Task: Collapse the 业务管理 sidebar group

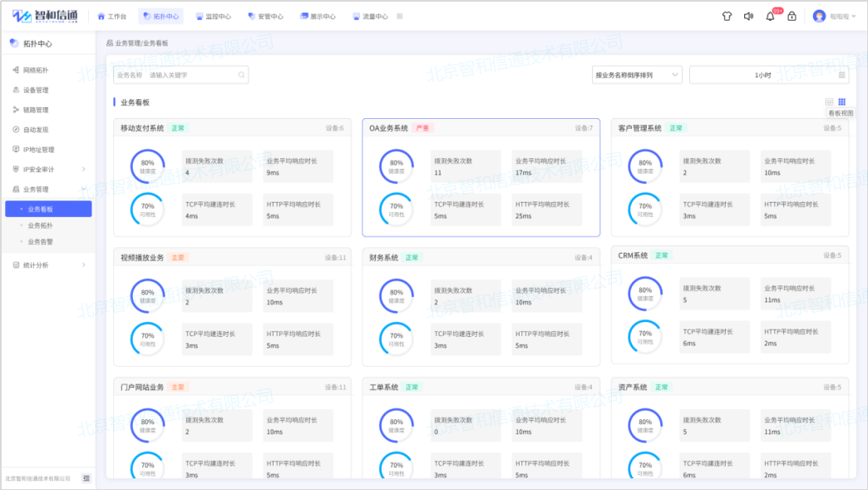Action: (x=48, y=189)
